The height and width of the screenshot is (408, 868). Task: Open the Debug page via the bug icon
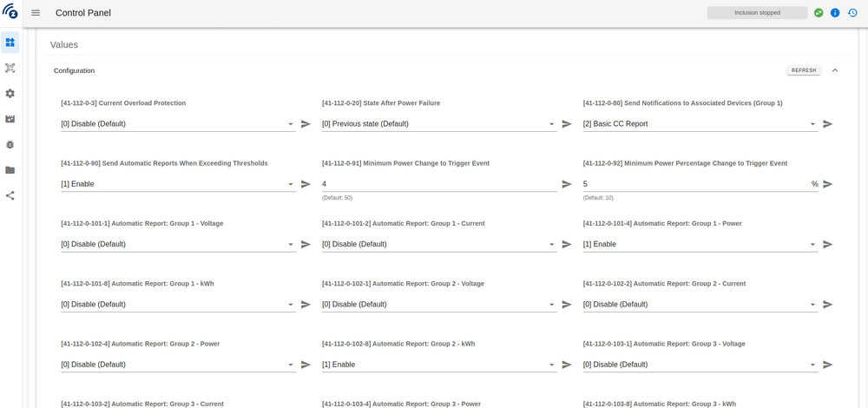10,144
